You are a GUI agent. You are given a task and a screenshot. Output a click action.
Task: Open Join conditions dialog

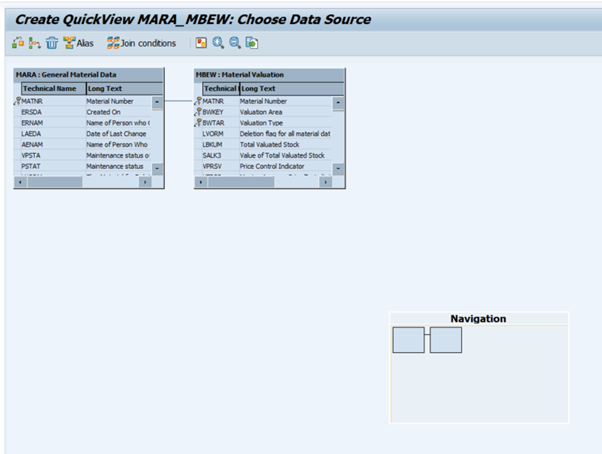click(x=141, y=43)
